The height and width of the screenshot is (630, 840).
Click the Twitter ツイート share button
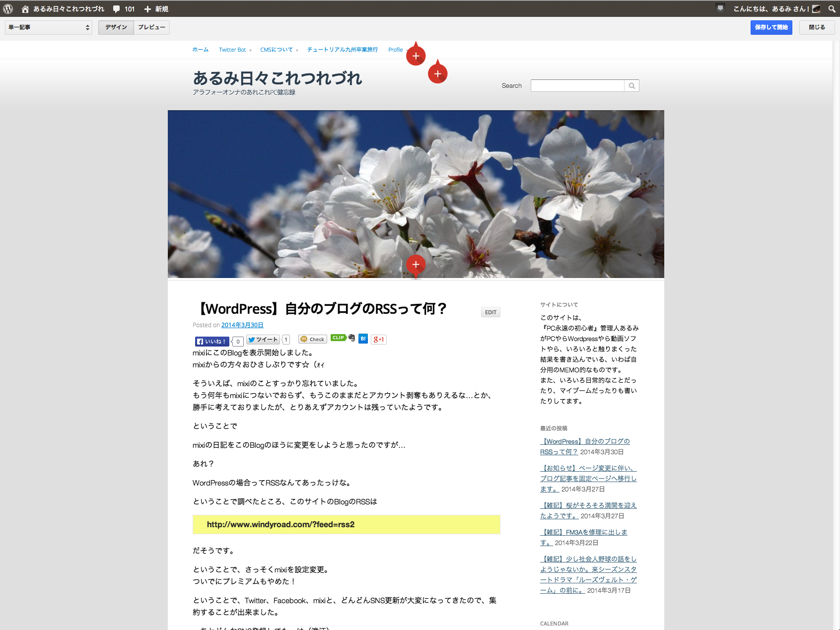pyautogui.click(x=263, y=340)
